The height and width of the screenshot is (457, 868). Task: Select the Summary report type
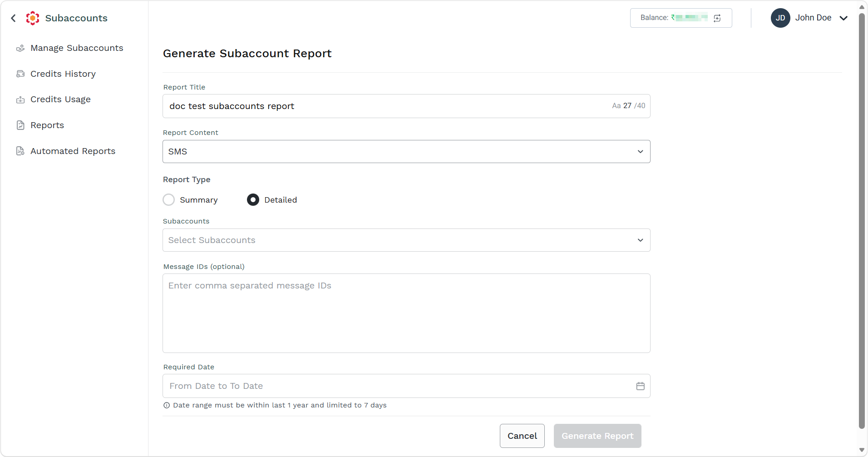[x=169, y=200]
